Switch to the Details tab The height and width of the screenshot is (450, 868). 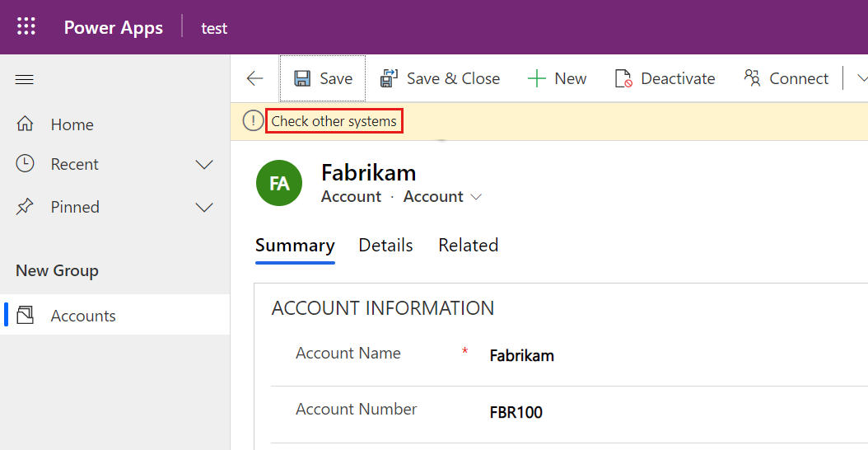pyautogui.click(x=385, y=246)
